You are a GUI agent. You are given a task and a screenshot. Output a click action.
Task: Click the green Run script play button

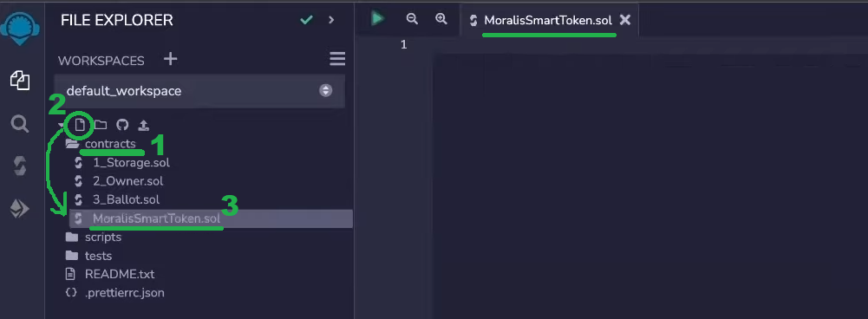click(377, 18)
